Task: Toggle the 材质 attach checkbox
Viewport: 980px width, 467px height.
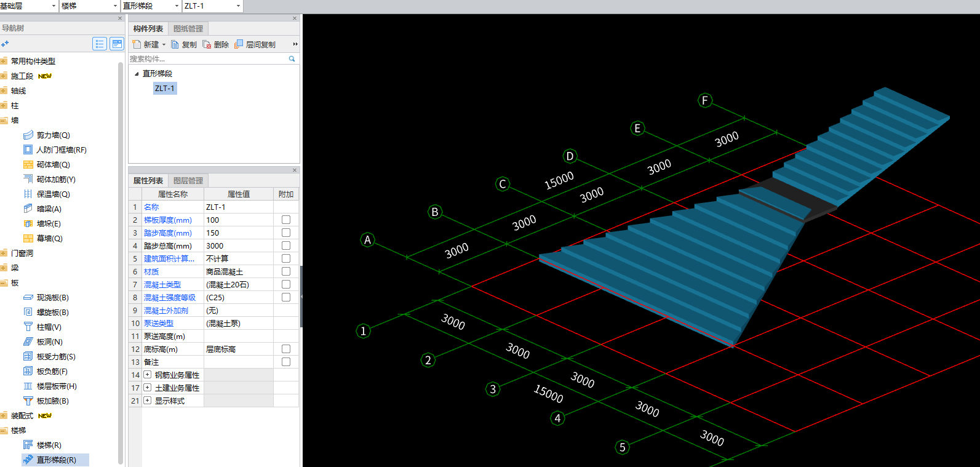Action: [x=286, y=271]
